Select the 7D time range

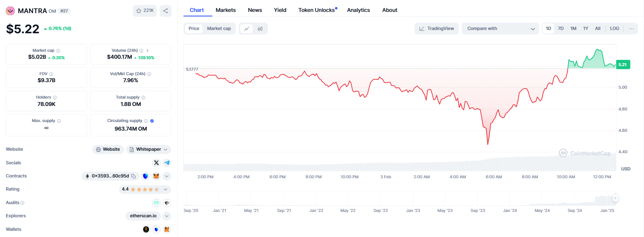(x=560, y=29)
